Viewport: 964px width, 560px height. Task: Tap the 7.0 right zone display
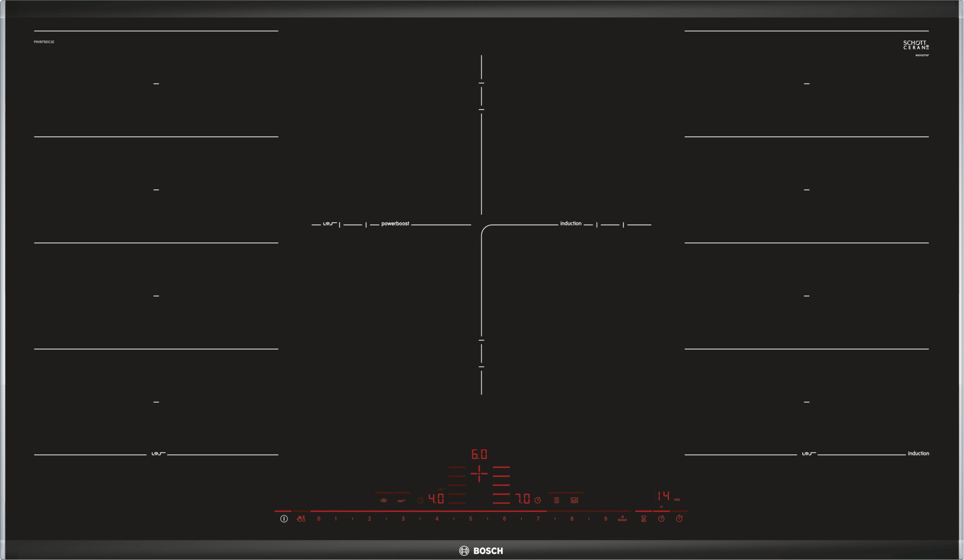523,499
